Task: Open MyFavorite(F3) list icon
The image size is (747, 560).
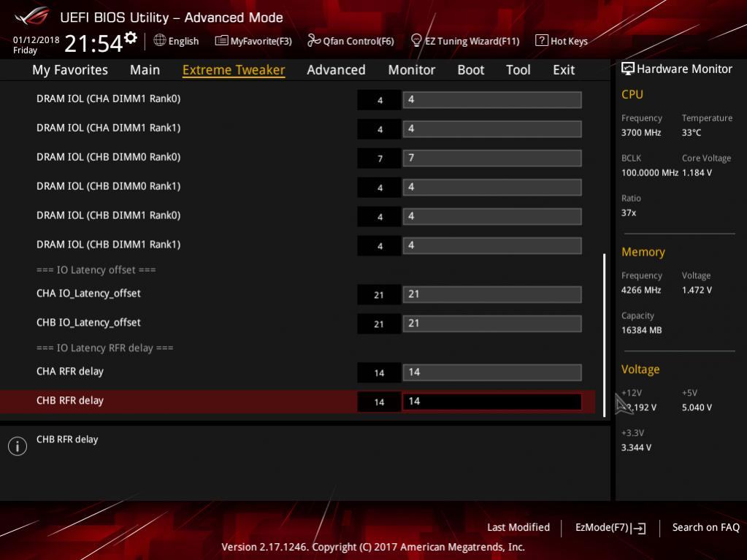Action: pyautogui.click(x=221, y=40)
